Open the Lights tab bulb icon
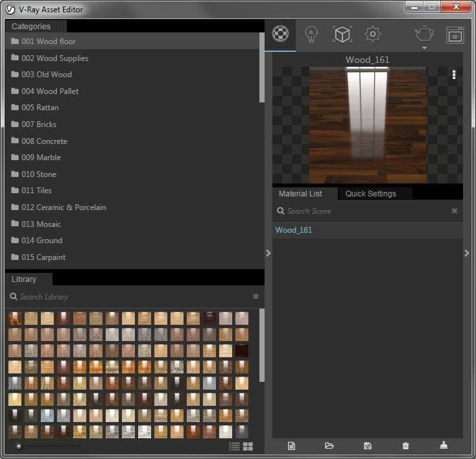The width and height of the screenshot is (476, 459). click(311, 34)
